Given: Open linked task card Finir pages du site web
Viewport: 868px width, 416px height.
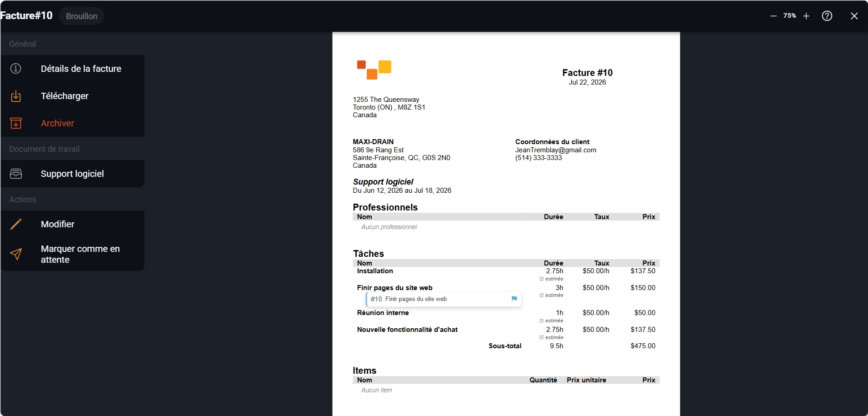Looking at the screenshot, I should [444, 299].
